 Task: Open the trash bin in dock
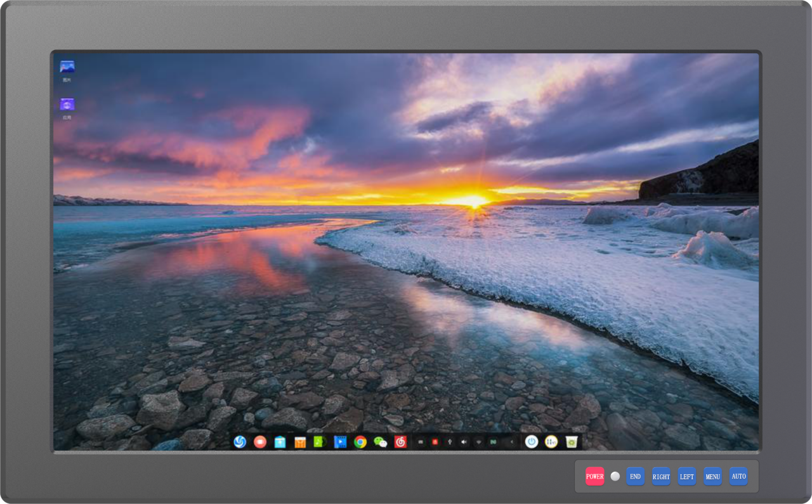(x=572, y=442)
